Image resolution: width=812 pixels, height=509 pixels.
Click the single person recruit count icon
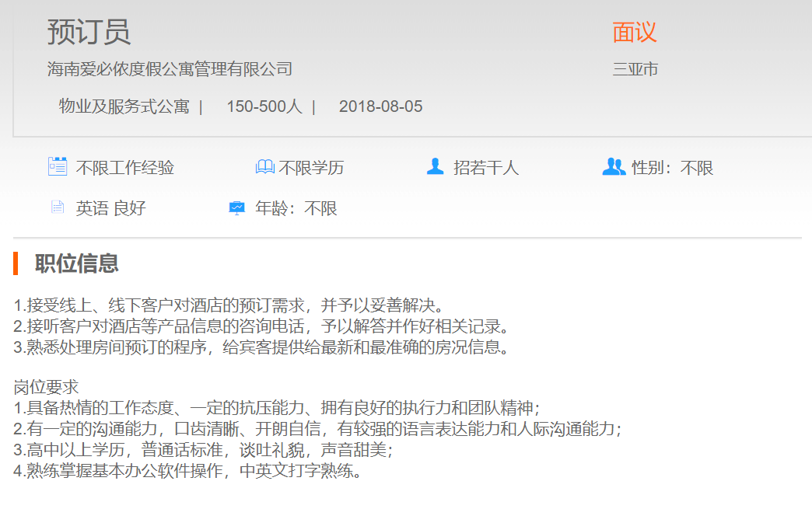435,167
